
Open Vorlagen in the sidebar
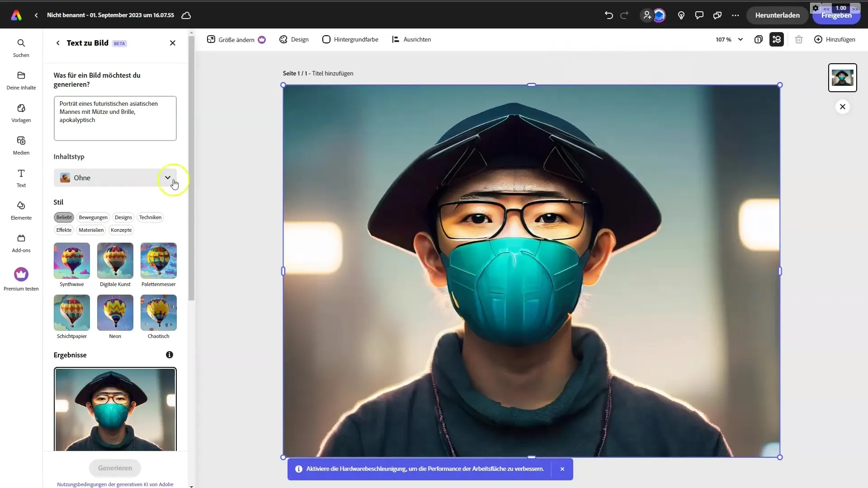[21, 113]
